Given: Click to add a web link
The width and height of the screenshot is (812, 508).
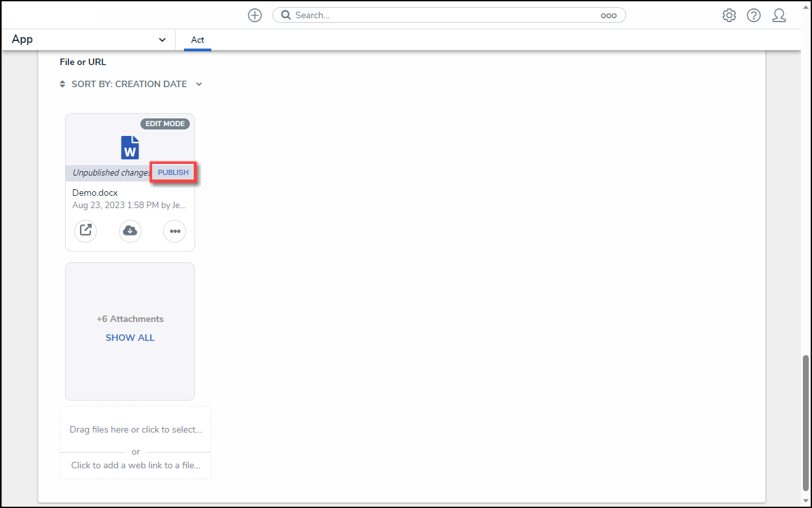Looking at the screenshot, I should [x=135, y=465].
